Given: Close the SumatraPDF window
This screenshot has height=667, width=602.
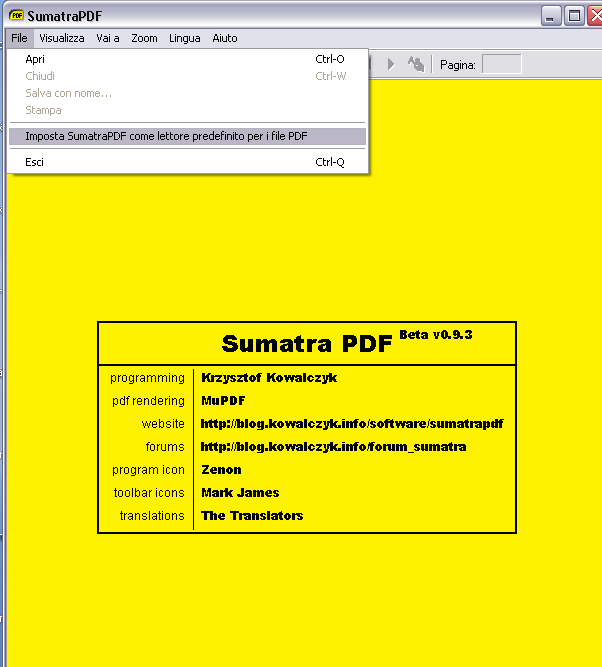Looking at the screenshot, I should coord(595,16).
